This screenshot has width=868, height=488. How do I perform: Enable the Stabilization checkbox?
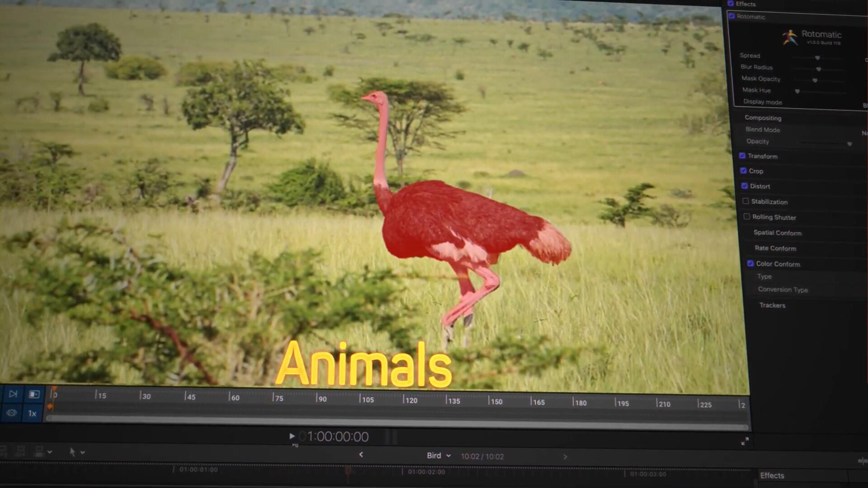click(x=745, y=201)
